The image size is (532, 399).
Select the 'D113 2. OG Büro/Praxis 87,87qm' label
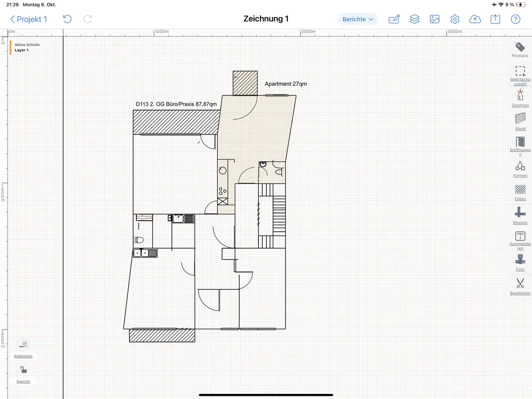(176, 104)
